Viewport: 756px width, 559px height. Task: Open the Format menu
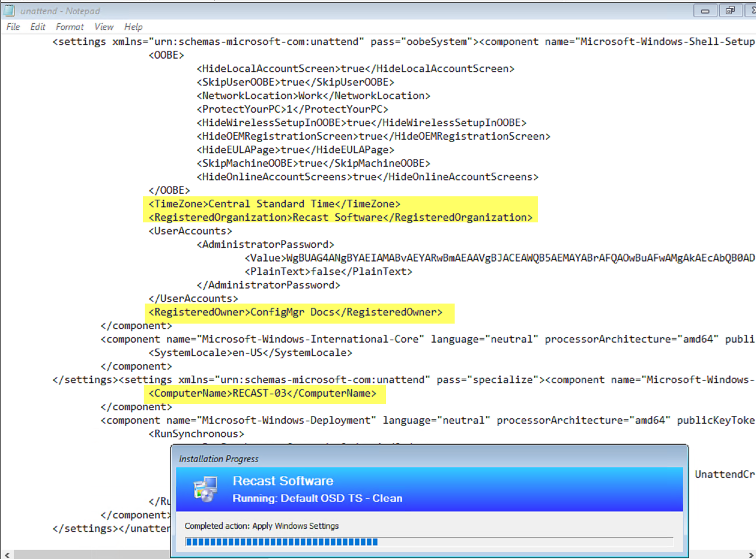click(x=70, y=27)
